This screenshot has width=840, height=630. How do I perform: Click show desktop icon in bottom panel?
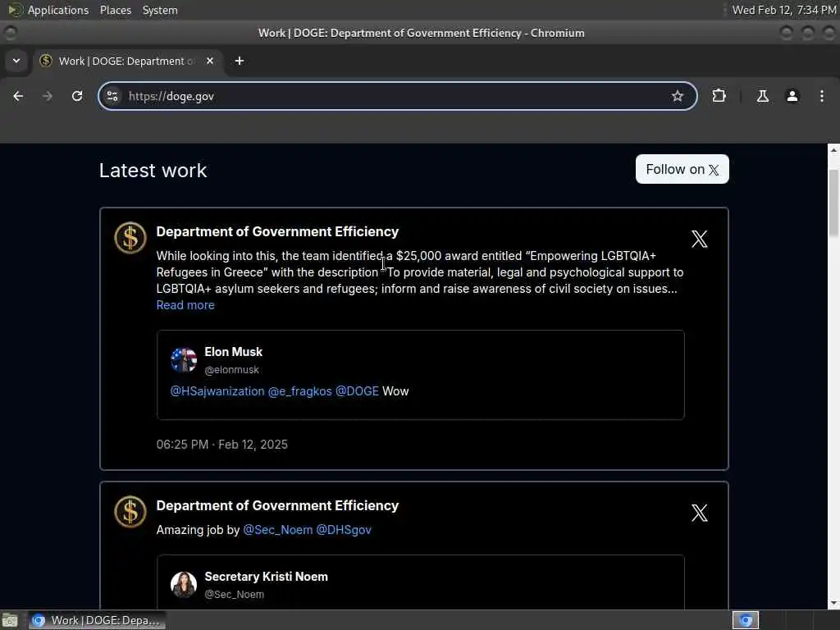click(x=10, y=620)
